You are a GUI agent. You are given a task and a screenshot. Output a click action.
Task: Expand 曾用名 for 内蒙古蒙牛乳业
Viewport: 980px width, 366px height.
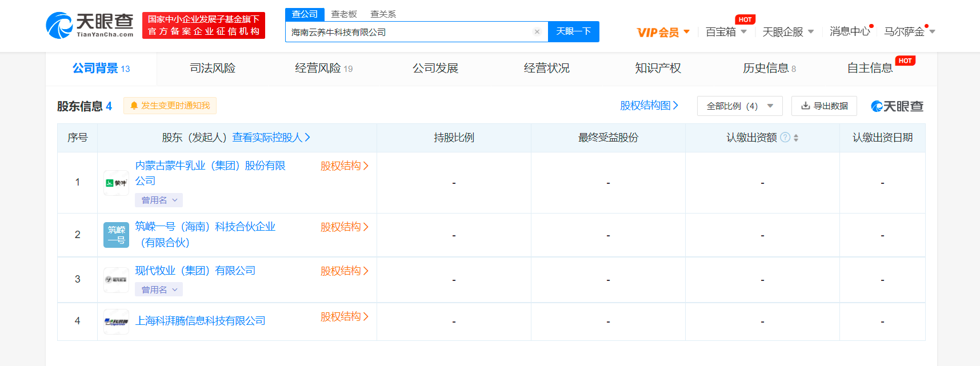click(x=159, y=200)
